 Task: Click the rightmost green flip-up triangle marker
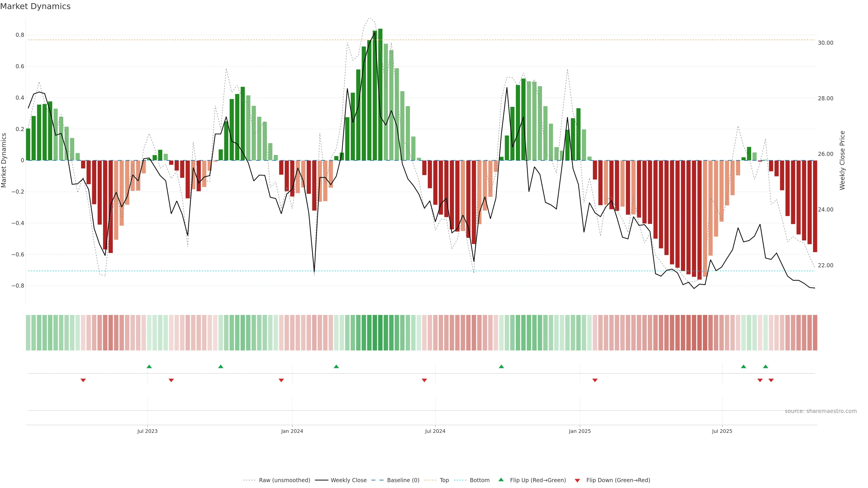[x=766, y=366]
